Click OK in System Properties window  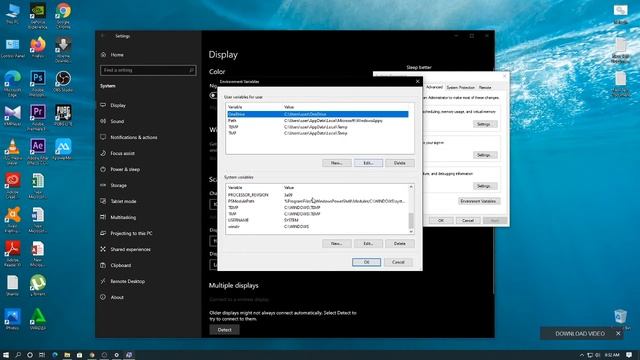pos(441,220)
